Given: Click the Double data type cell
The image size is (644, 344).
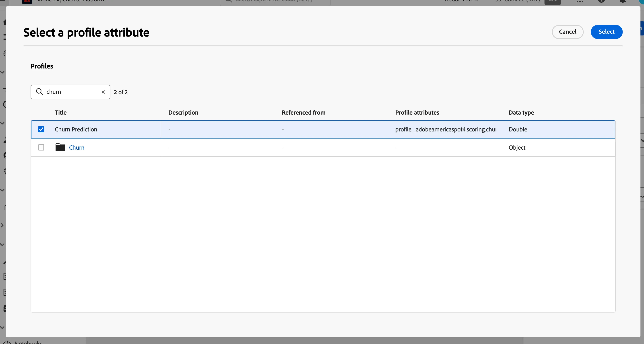Looking at the screenshot, I should (518, 129).
